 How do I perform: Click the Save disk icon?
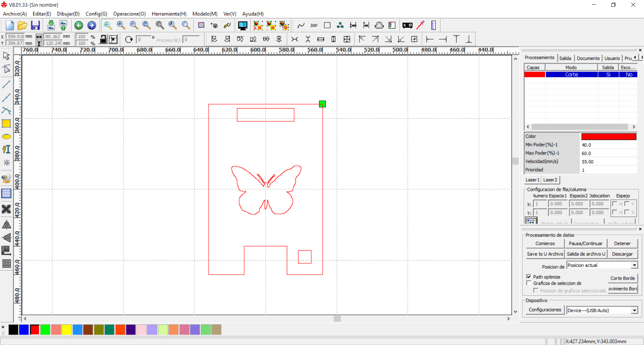pos(35,25)
